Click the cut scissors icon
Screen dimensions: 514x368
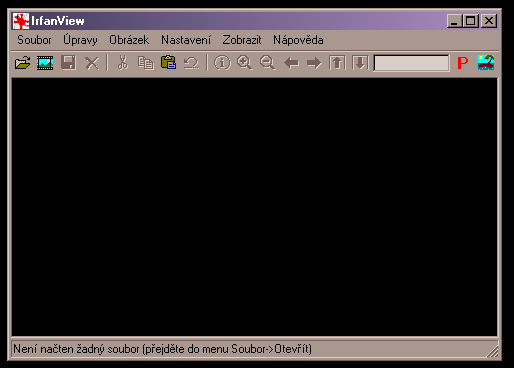[x=123, y=63]
